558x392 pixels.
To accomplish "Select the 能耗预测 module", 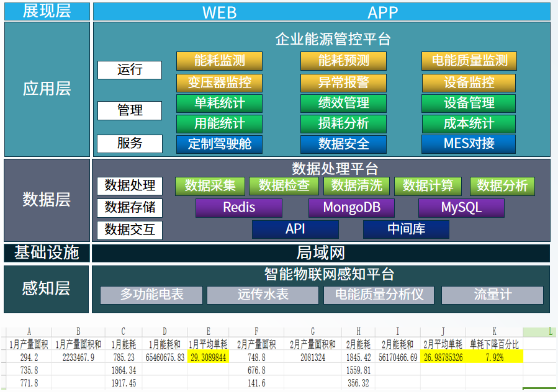I will [x=343, y=61].
